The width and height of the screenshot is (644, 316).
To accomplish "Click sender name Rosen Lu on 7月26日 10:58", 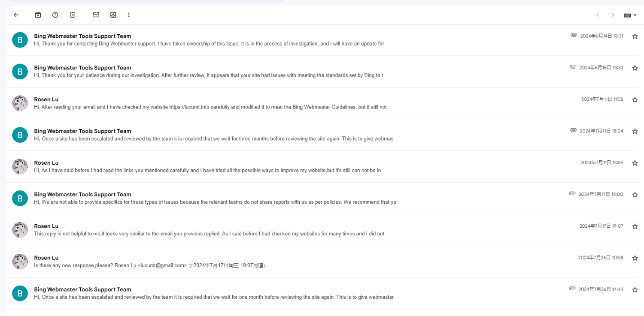I will [46, 258].
